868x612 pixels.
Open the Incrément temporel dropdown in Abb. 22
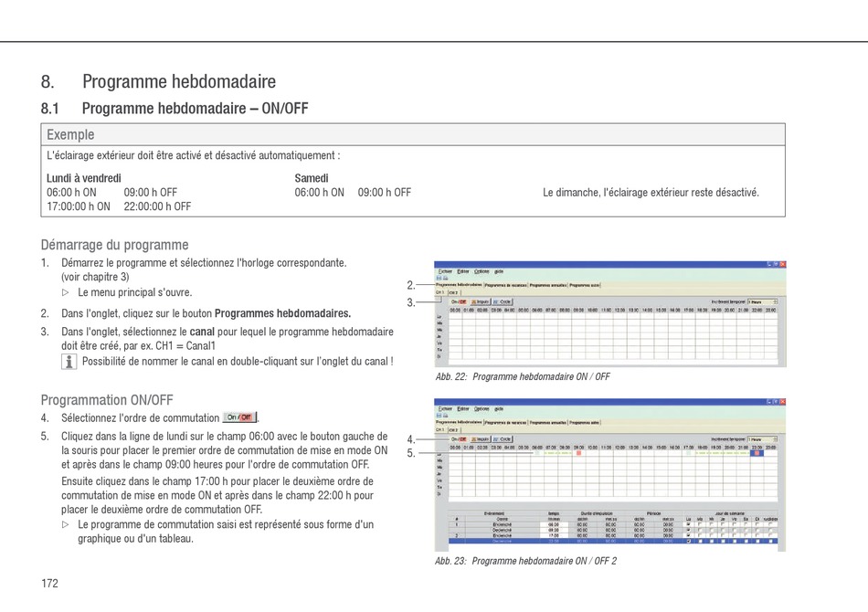[x=763, y=302]
